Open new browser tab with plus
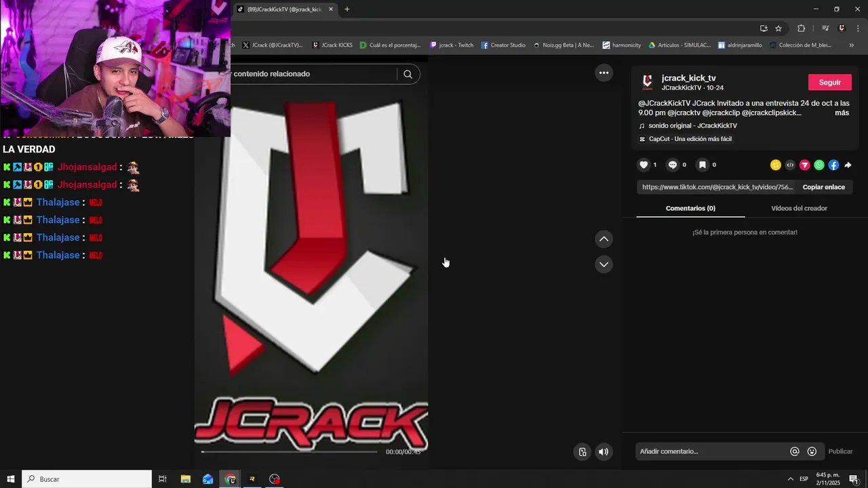 pos(347,9)
